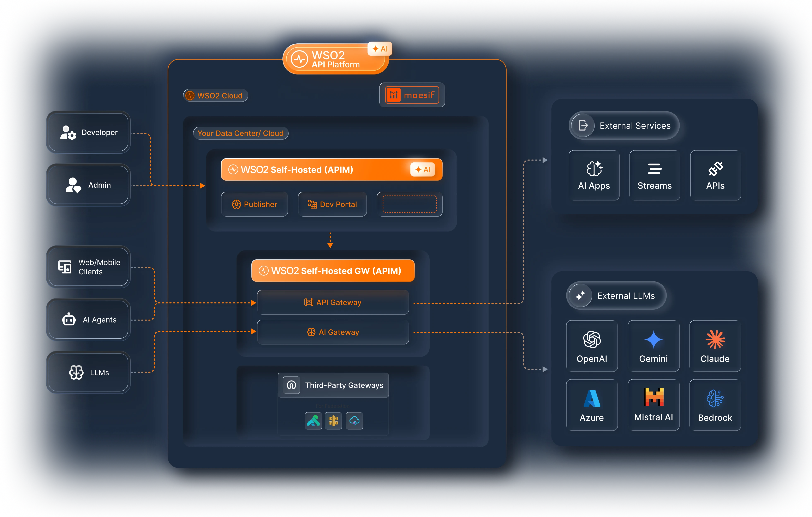Image resolution: width=812 pixels, height=517 pixels.
Task: Click the Your Data Center/ Cloud pill
Action: tap(241, 133)
